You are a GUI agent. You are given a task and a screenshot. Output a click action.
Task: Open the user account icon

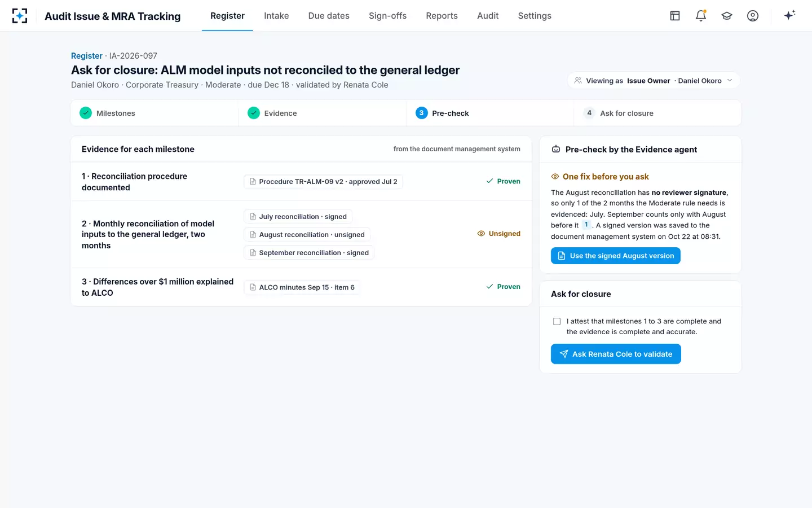coord(753,16)
